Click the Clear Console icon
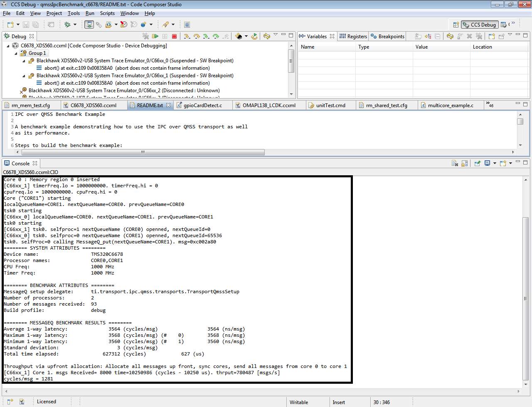The height and width of the screenshot is (407, 532). point(455,164)
